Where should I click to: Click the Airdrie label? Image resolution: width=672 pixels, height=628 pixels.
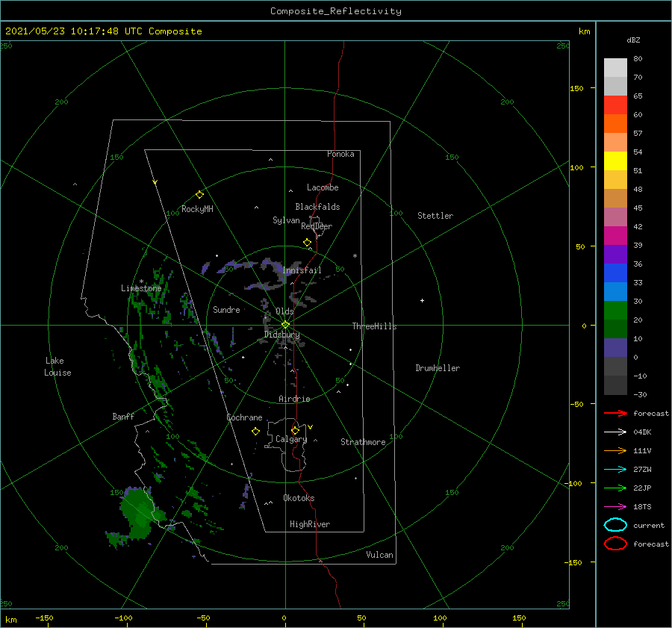point(294,399)
